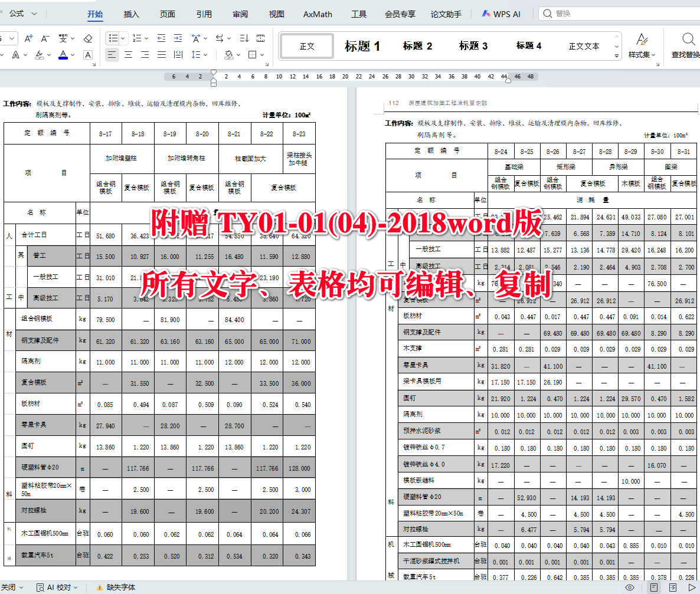This screenshot has width=700, height=594.
Task: Justify paragraph text
Action: tap(162, 54)
